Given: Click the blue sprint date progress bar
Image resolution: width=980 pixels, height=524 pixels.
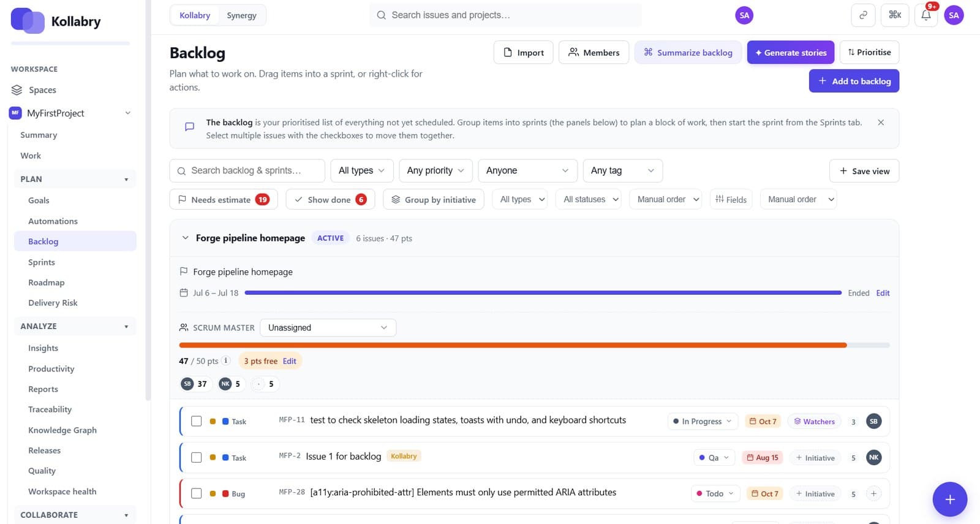Looking at the screenshot, I should (x=543, y=293).
